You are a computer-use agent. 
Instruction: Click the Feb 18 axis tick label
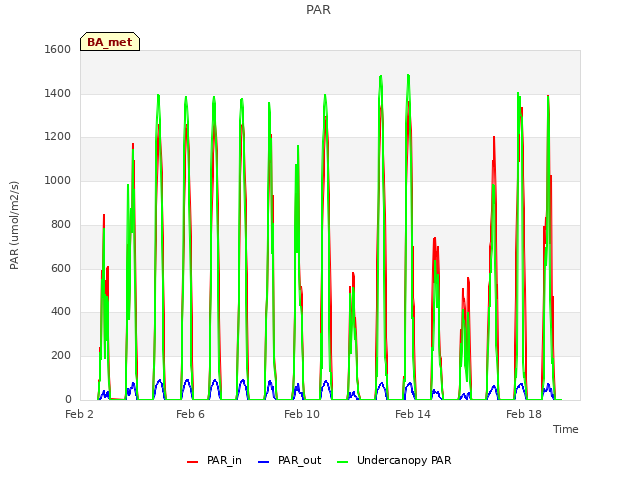[524, 414]
